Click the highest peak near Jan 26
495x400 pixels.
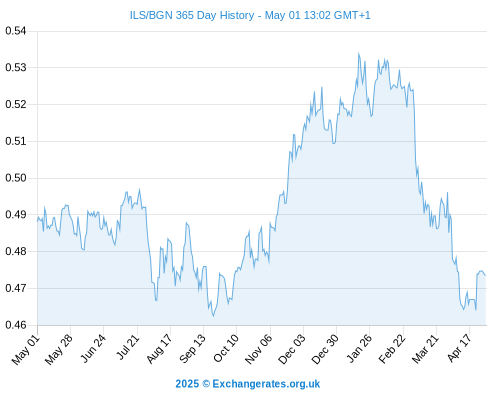[358, 53]
